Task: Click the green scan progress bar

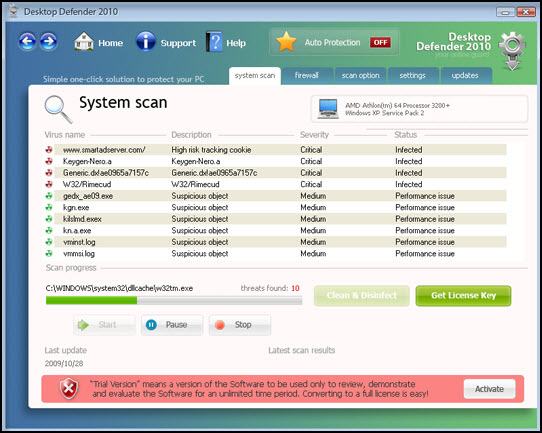Action: [x=174, y=300]
